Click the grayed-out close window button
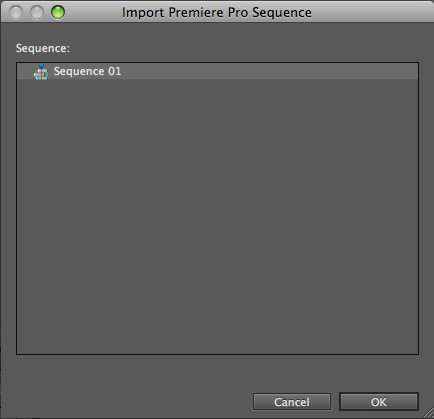 tap(16, 12)
